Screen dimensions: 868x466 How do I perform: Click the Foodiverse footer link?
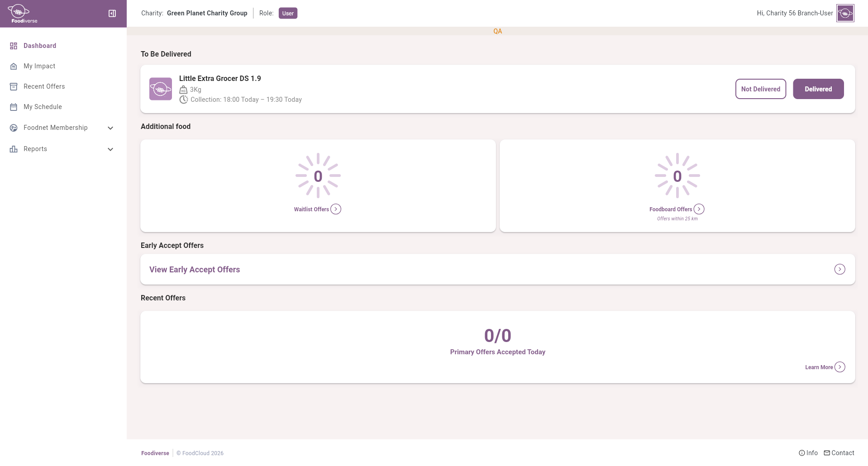155,453
